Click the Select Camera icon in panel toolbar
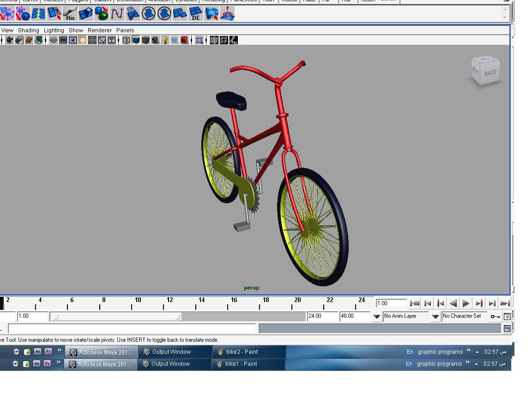Image resolution: width=532 pixels, height=399 pixels. point(9,40)
